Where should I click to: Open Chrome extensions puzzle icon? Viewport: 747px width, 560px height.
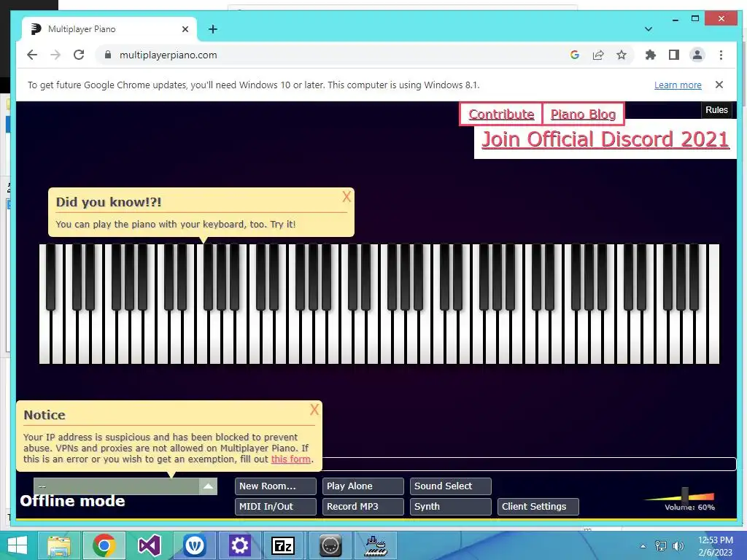pyautogui.click(x=650, y=55)
